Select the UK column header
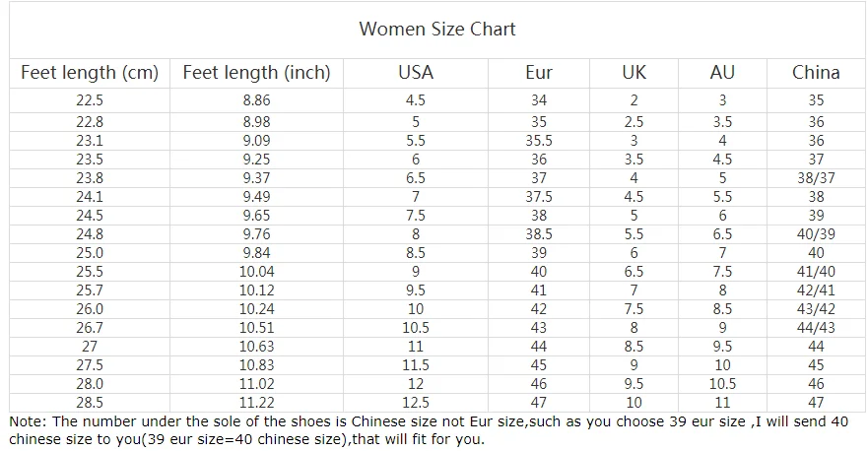This screenshot has height=451, width=868. pos(634,73)
